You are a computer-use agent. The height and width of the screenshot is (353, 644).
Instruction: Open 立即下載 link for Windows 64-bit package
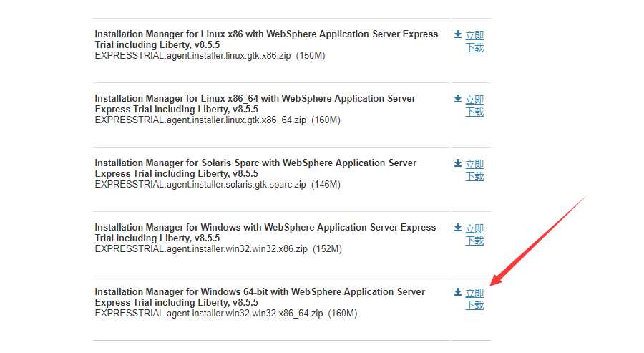(474, 299)
